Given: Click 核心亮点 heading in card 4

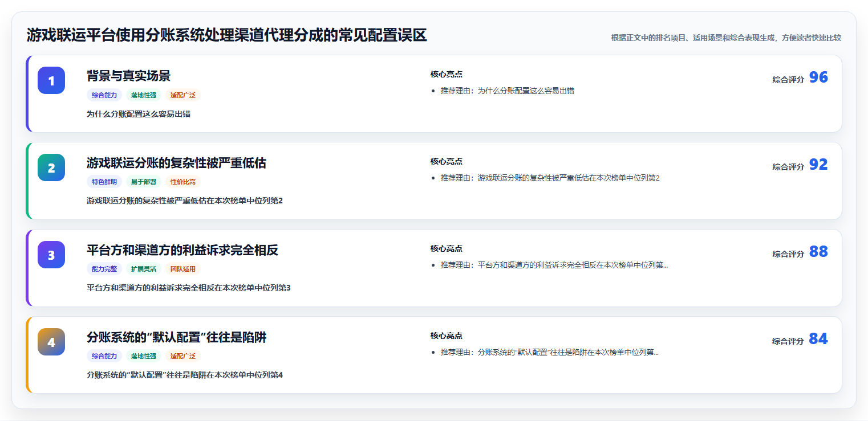Looking at the screenshot, I should pyautogui.click(x=446, y=336).
